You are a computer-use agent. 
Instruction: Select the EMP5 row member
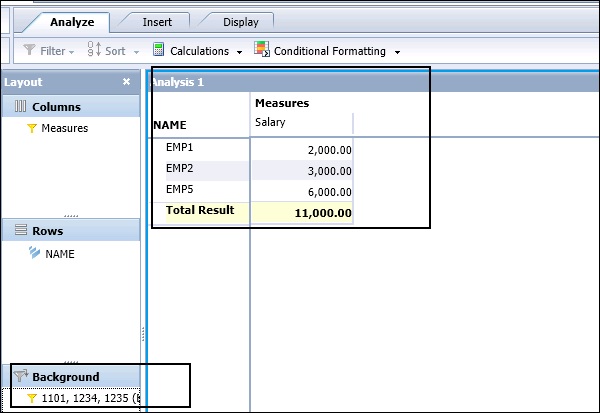179,189
